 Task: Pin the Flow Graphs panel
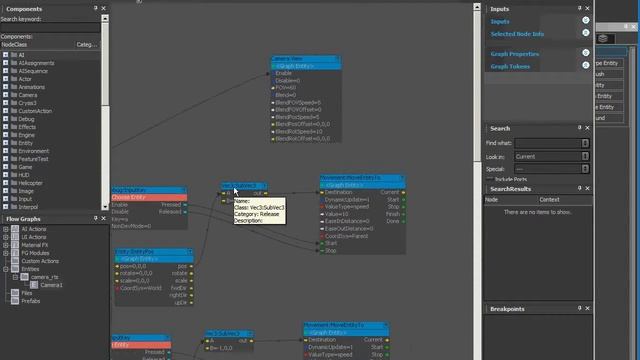pos(96,218)
